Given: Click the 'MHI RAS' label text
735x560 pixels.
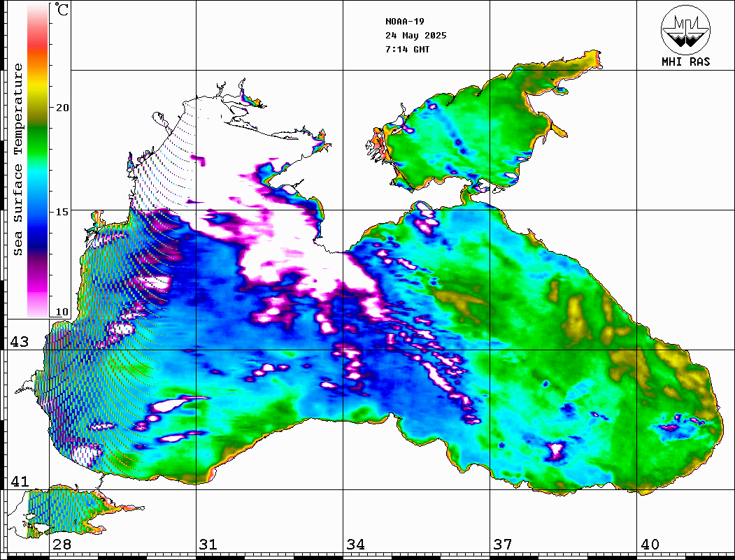Looking at the screenshot, I should (x=686, y=62).
